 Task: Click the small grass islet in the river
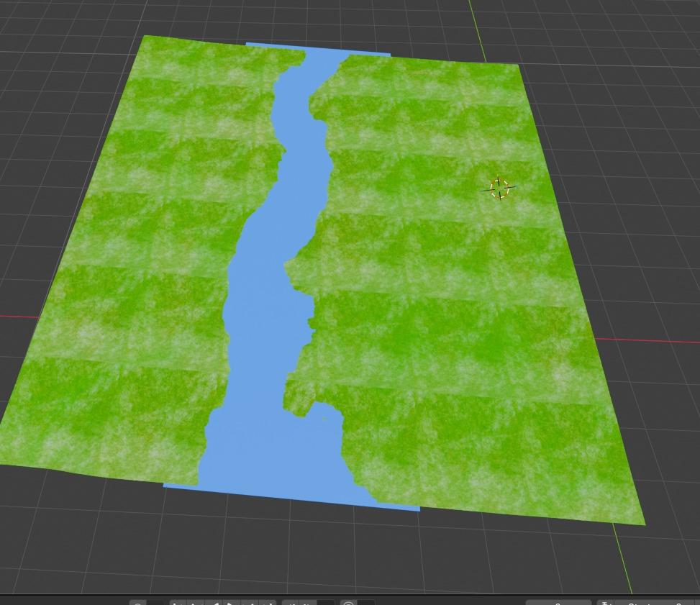[x=324, y=418]
